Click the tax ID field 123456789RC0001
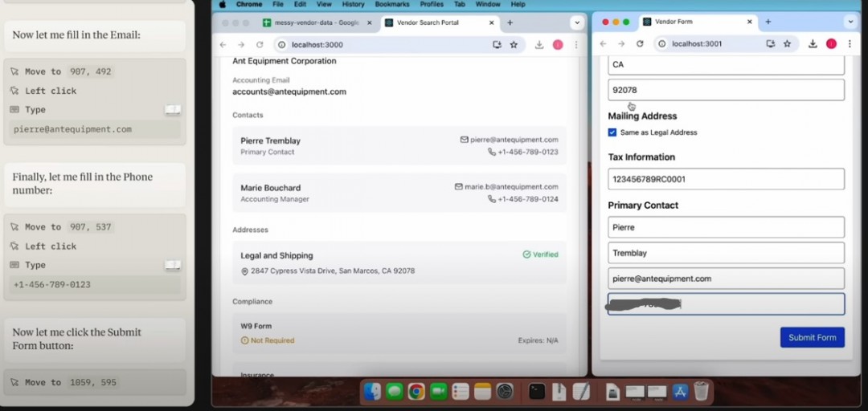 tap(727, 179)
